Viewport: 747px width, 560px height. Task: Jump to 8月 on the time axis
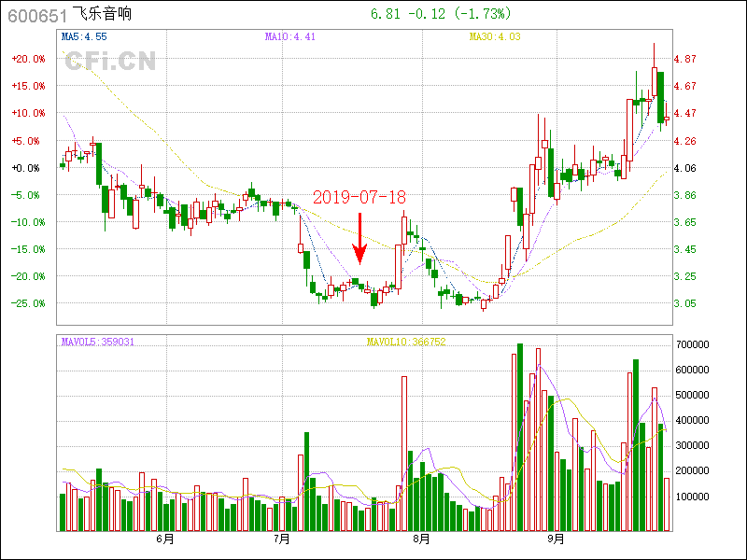coord(420,539)
